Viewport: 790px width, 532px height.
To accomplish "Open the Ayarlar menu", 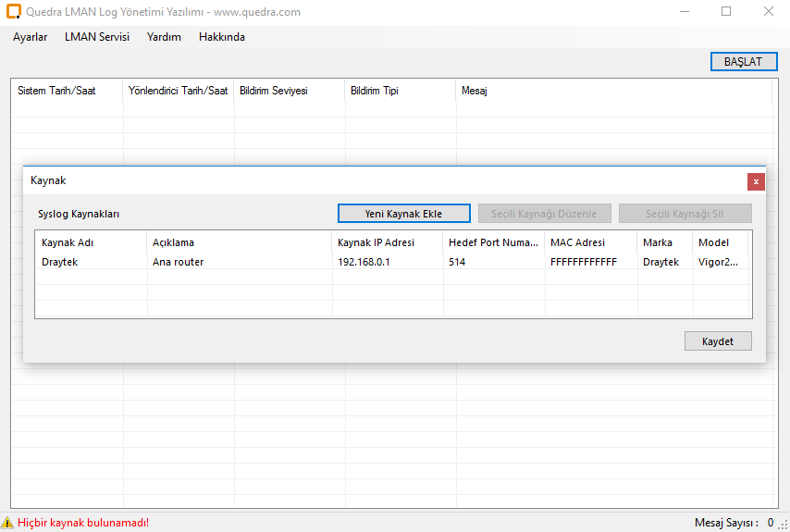I will tap(30, 37).
